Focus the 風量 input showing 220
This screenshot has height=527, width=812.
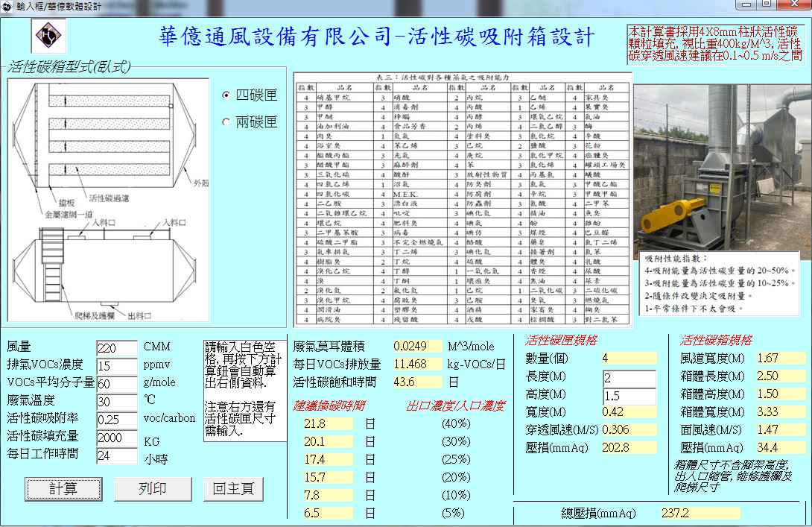click(x=116, y=347)
